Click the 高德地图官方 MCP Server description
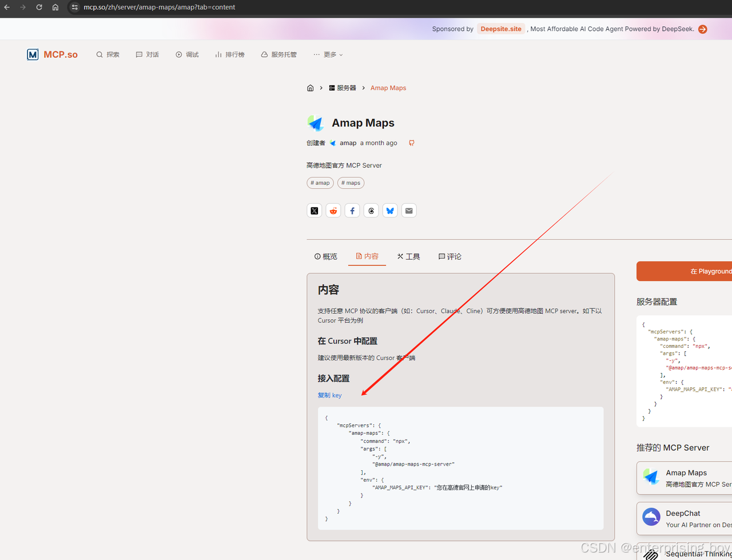 click(x=344, y=165)
